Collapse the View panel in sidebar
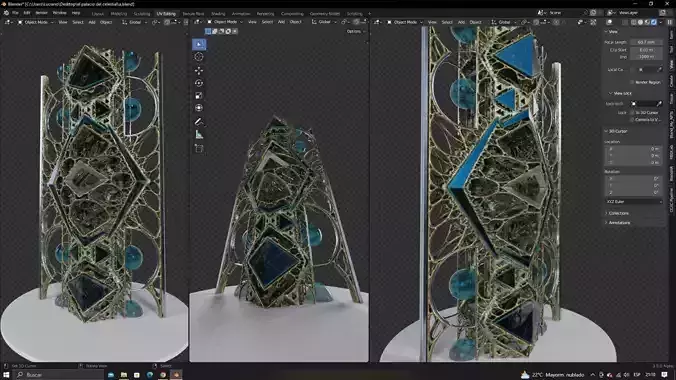 [611, 31]
